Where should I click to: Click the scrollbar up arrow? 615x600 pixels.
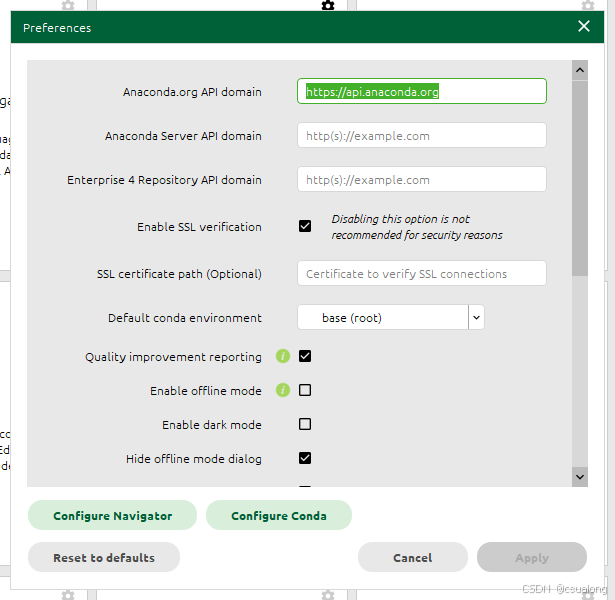click(580, 70)
